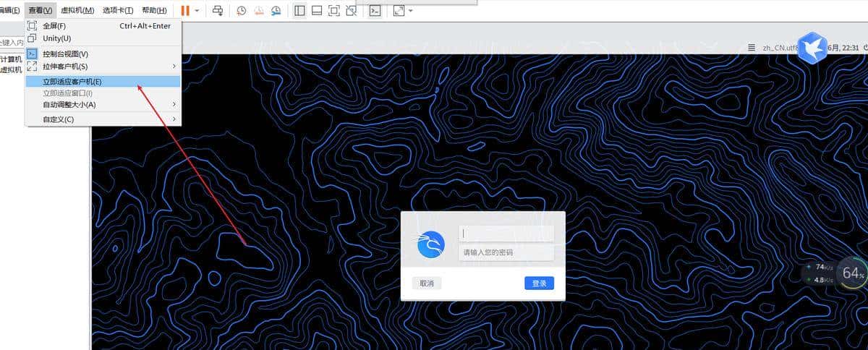Open the 编辑(E) menu

pos(9,10)
